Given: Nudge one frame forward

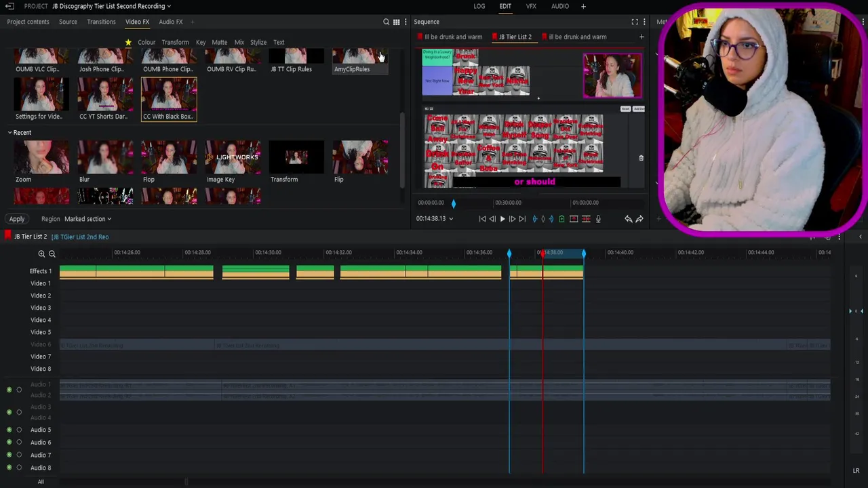Looking at the screenshot, I should tap(512, 219).
